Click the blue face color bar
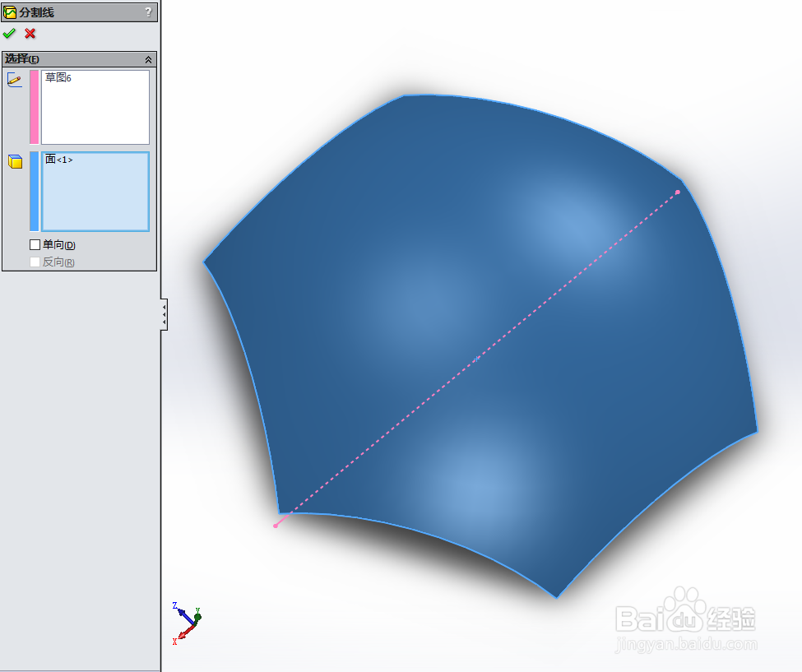Screen dimensions: 802x672 (x=35, y=192)
